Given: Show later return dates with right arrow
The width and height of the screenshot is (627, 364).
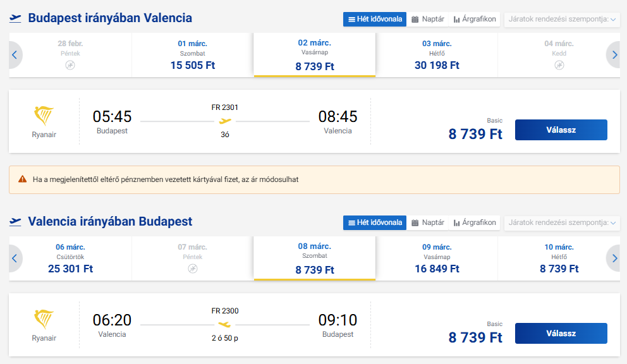Looking at the screenshot, I should [614, 258].
